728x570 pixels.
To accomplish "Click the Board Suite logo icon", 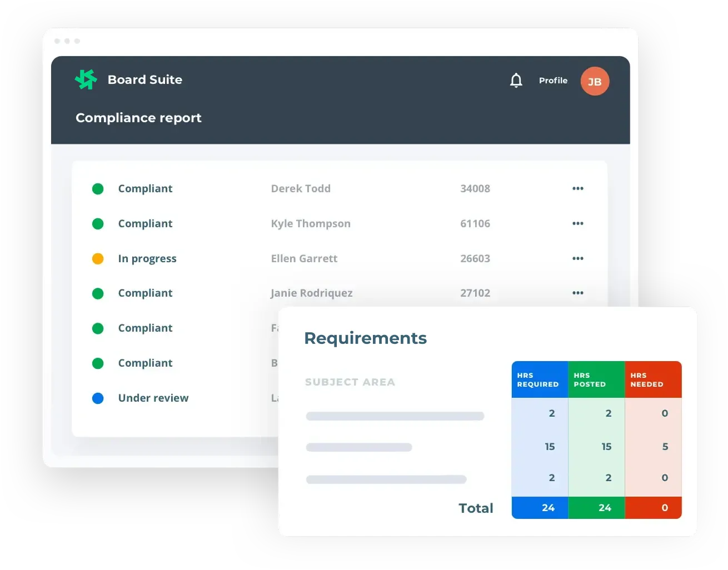I will (86, 79).
